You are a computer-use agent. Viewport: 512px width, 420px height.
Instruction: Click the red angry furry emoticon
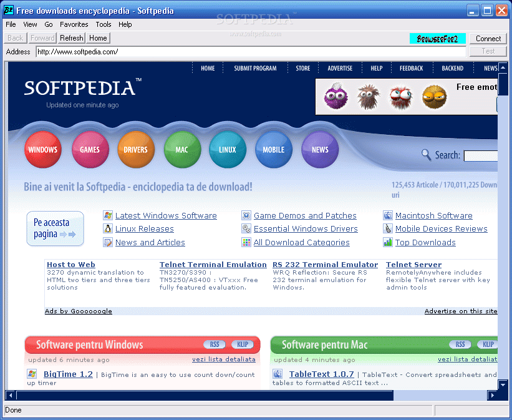402,97
